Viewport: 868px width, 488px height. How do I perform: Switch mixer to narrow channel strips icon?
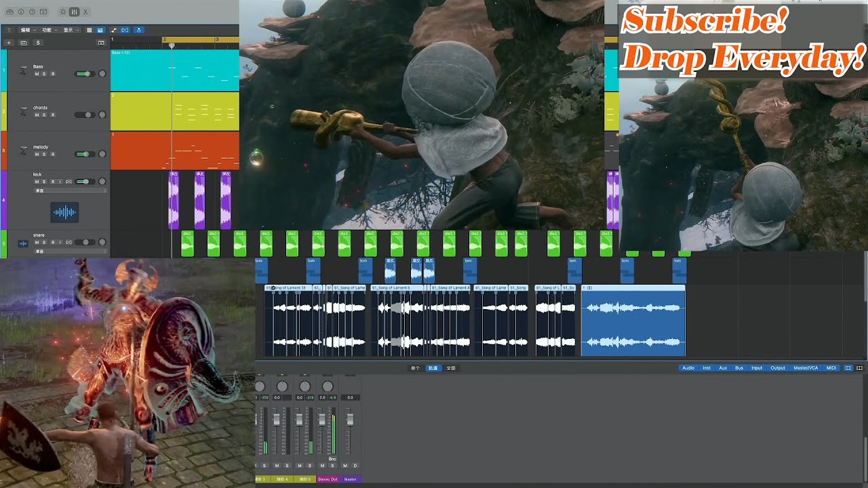pos(848,368)
